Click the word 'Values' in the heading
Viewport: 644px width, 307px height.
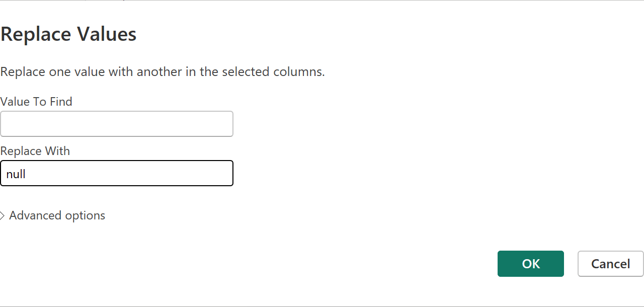tap(107, 34)
